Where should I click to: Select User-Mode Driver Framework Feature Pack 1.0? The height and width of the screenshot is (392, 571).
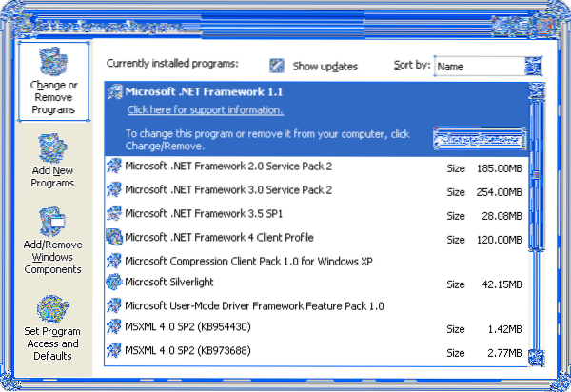(254, 305)
